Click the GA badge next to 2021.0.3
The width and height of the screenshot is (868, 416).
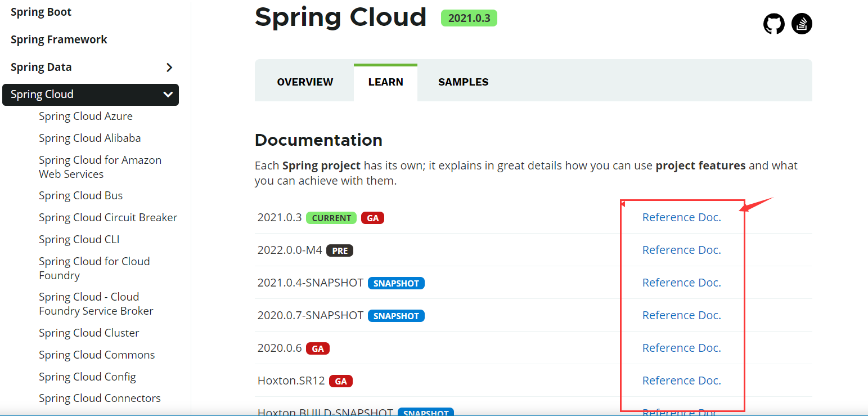pyautogui.click(x=372, y=218)
